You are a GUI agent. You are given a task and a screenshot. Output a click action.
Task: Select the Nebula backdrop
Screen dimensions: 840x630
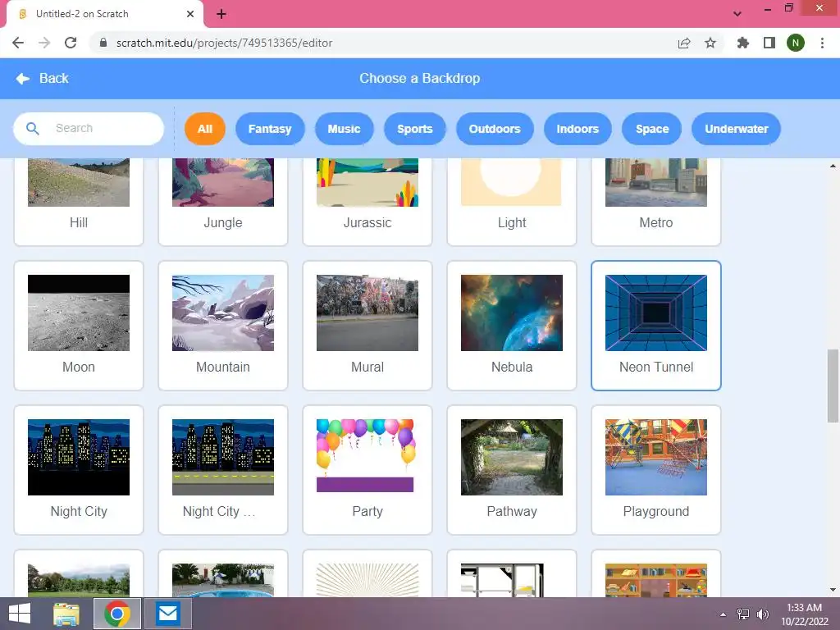click(x=512, y=326)
